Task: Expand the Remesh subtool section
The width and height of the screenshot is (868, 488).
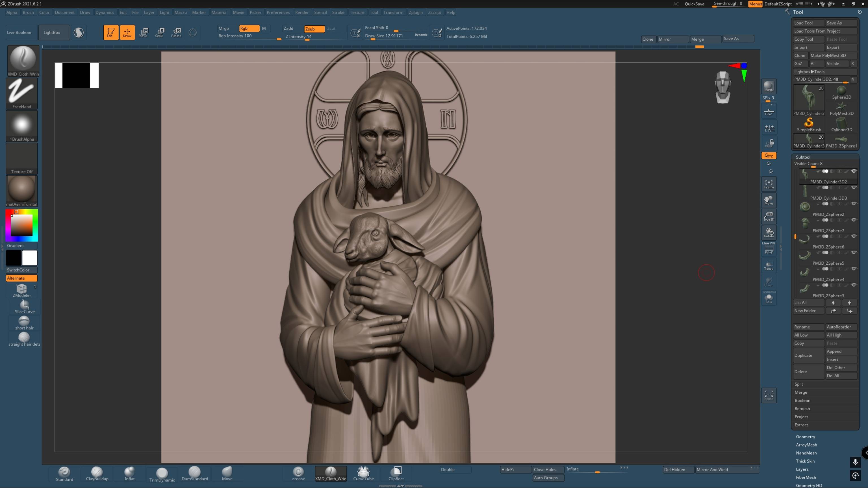Action: (x=802, y=409)
